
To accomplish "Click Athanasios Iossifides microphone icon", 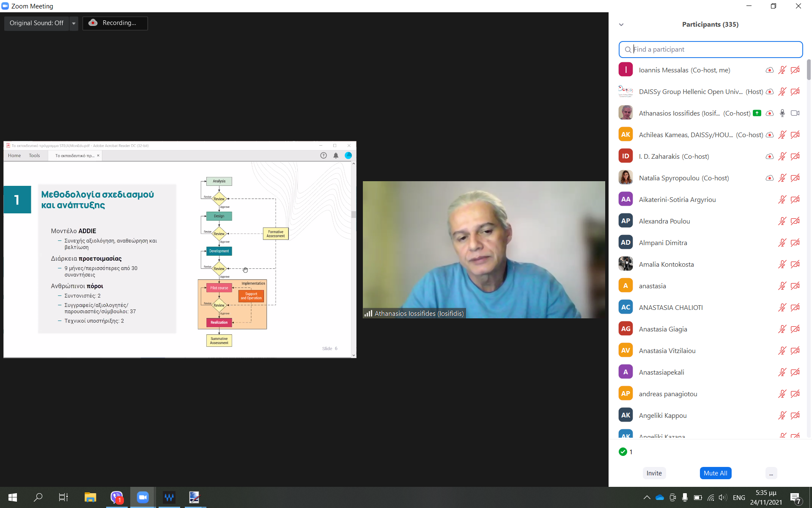I will [782, 113].
